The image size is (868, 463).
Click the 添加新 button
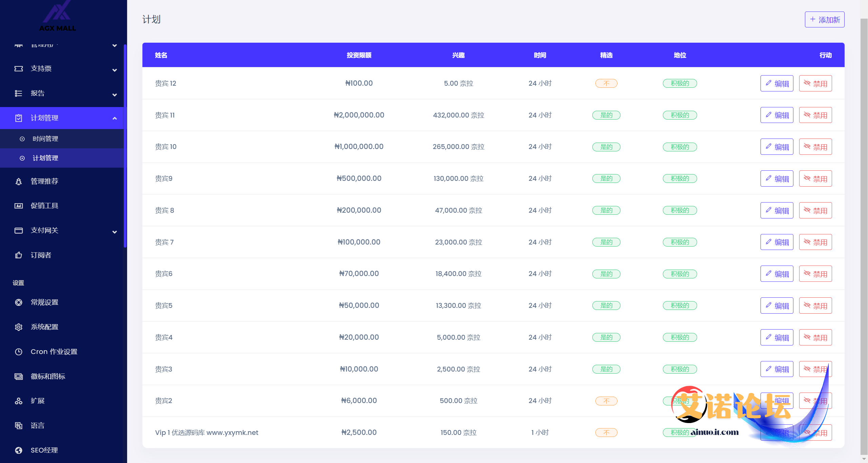coord(824,20)
